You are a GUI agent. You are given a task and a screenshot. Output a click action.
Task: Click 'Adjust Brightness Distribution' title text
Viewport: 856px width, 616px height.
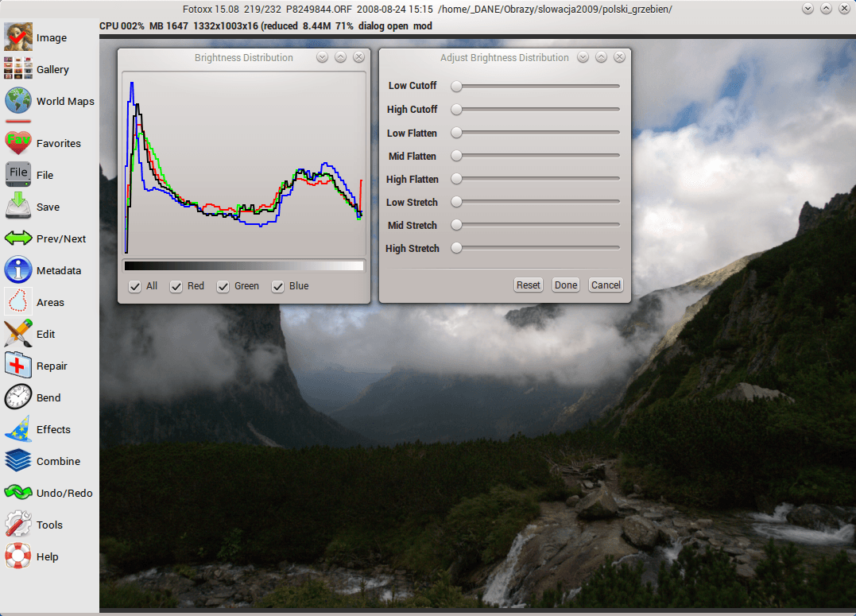505,58
